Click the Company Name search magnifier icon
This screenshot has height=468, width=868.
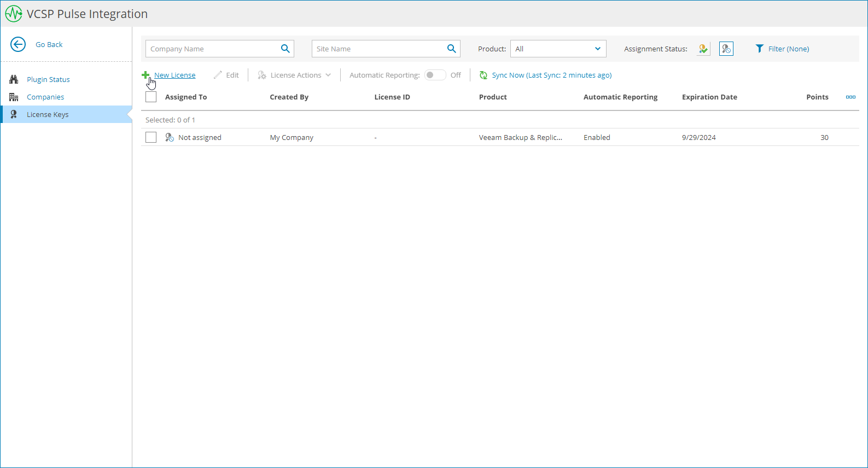click(x=285, y=49)
